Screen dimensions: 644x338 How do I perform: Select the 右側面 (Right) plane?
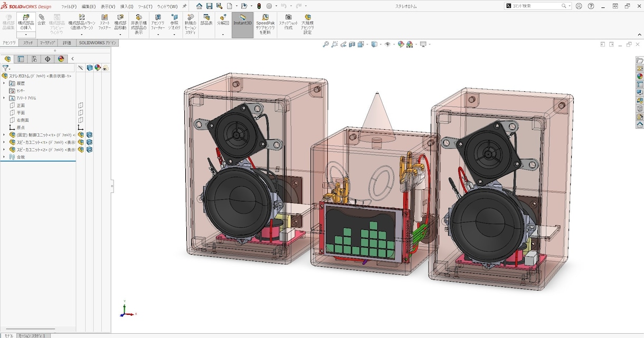click(x=23, y=120)
